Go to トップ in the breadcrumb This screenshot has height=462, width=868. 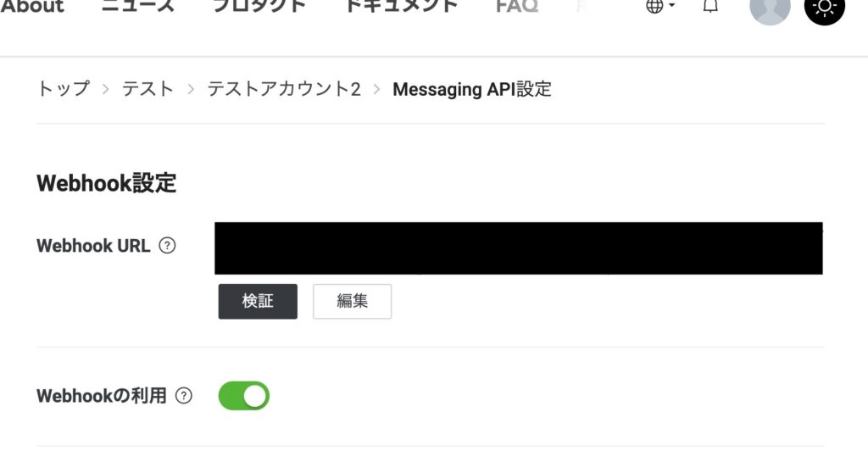pyautogui.click(x=63, y=89)
